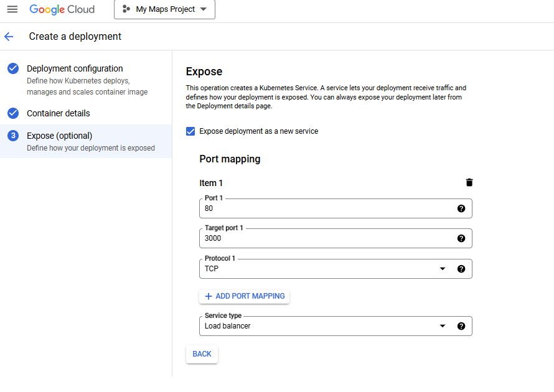Open help tooltip for Service type
The image size is (554, 392).
pos(461,325)
